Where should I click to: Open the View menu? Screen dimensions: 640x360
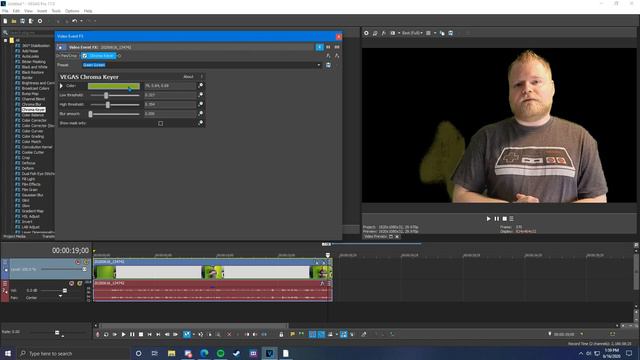tap(28, 11)
